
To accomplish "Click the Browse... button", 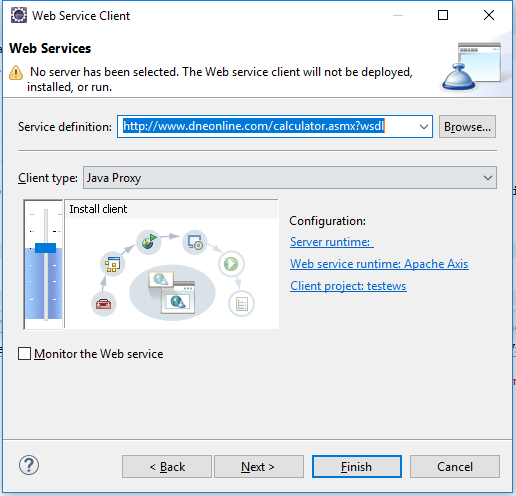I will click(x=467, y=127).
